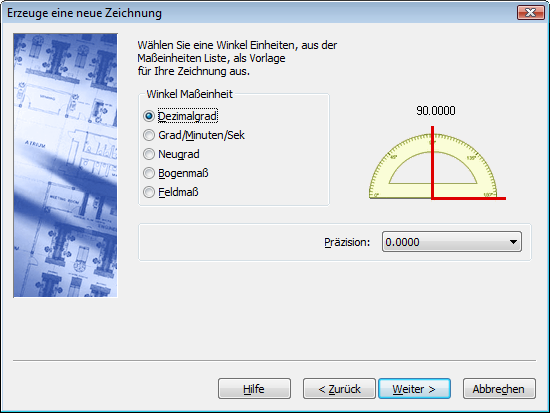Close the Erzeuge eine neue Zeichnung dialog
550x413 pixels.
530,13
